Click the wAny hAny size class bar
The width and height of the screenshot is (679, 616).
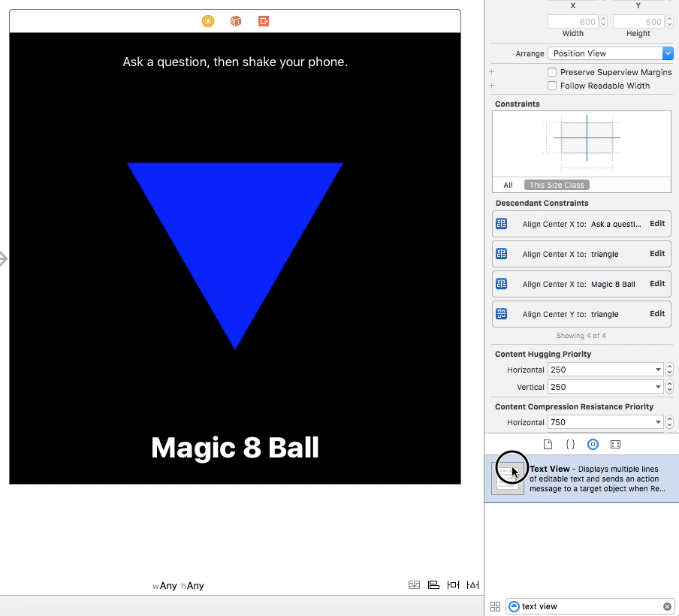click(178, 585)
